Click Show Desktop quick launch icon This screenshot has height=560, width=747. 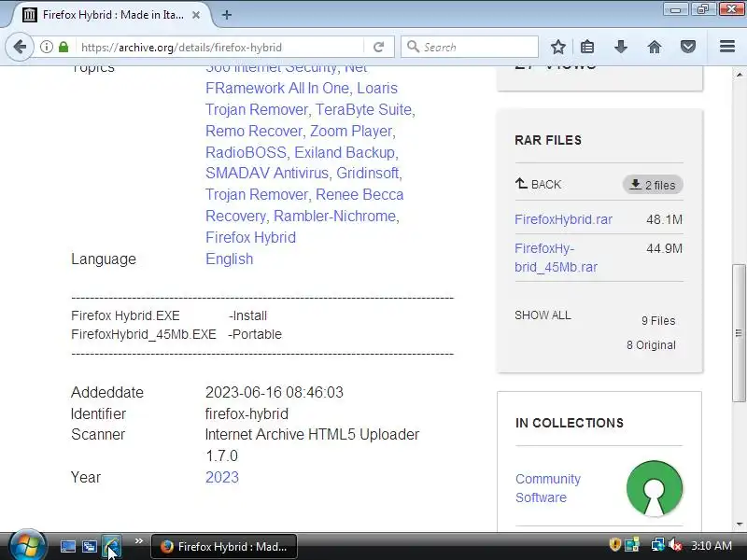(x=67, y=546)
